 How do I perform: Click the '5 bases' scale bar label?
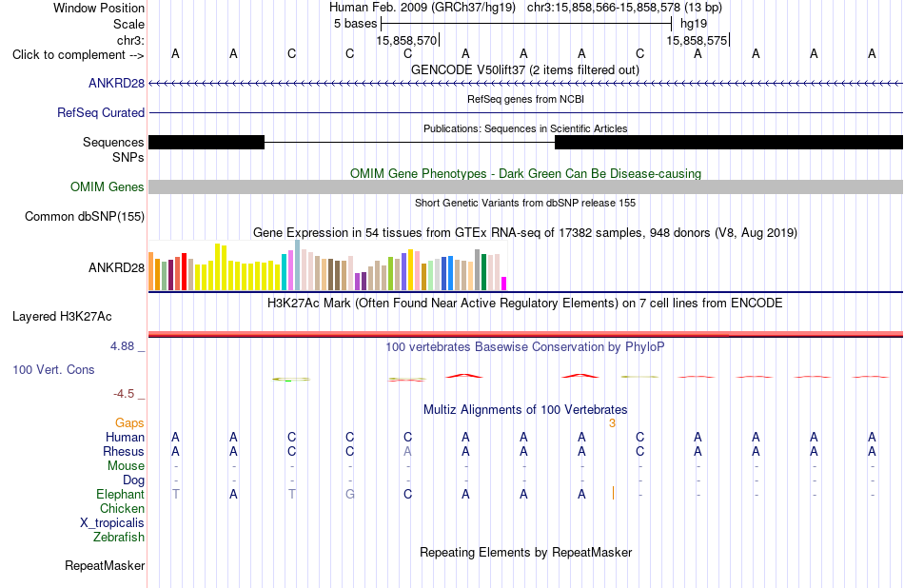pos(355,24)
